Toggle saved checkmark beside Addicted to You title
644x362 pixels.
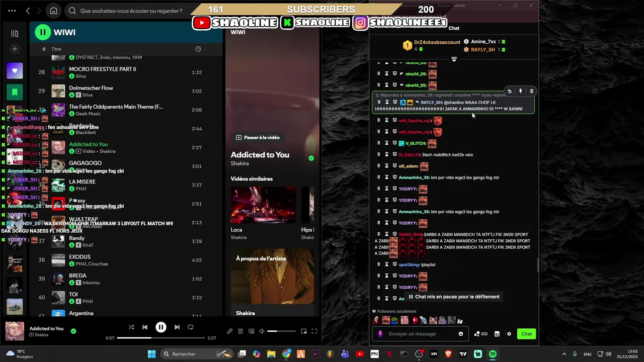click(311, 158)
